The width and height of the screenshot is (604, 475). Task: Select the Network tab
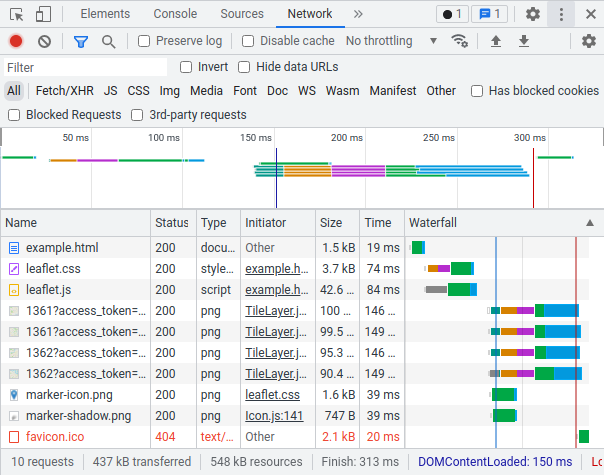point(310,14)
